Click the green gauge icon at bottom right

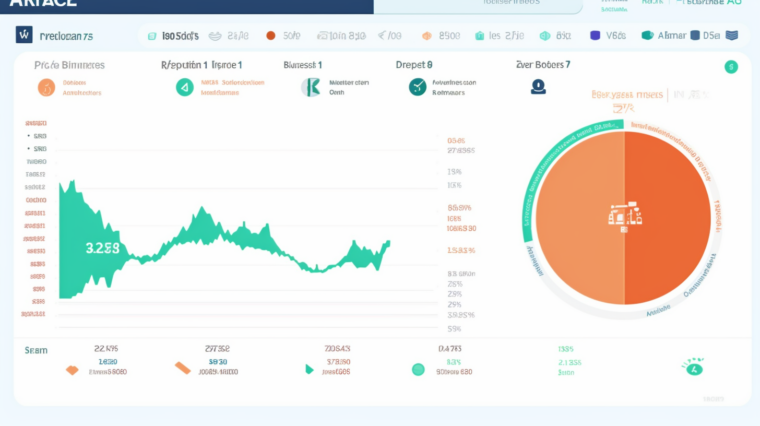(693, 368)
